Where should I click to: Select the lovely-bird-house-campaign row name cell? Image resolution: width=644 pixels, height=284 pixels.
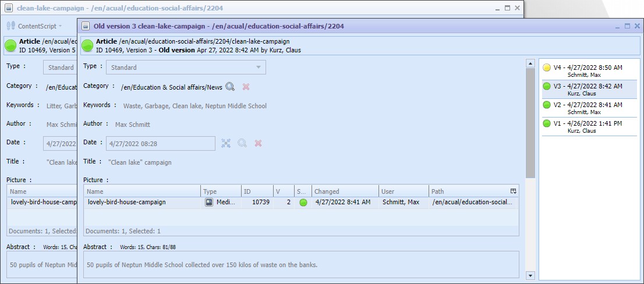pyautogui.click(x=142, y=203)
